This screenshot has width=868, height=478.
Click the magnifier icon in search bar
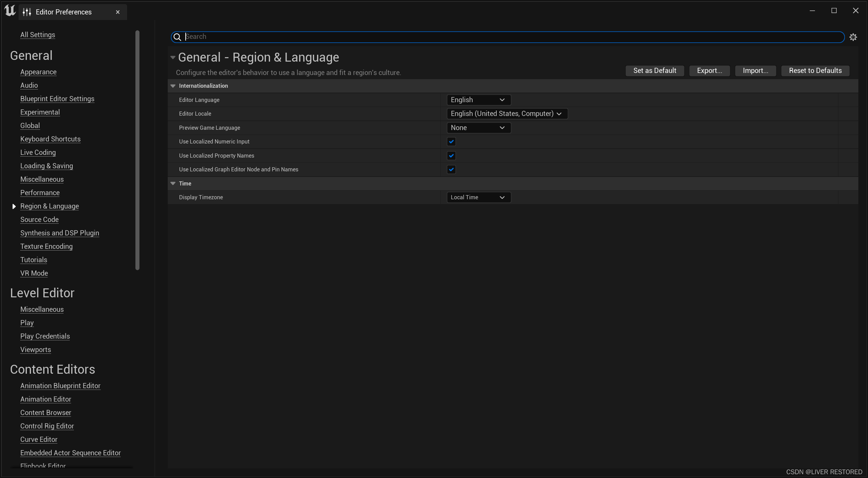177,37
